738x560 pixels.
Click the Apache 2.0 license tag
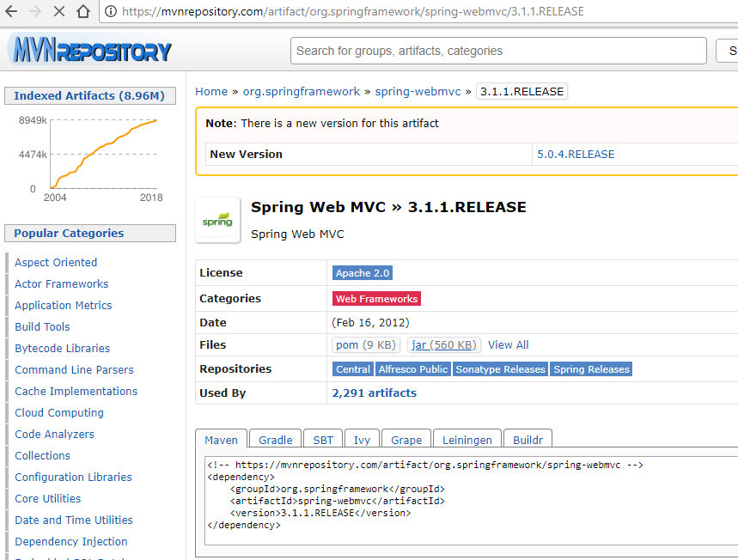[x=363, y=273]
